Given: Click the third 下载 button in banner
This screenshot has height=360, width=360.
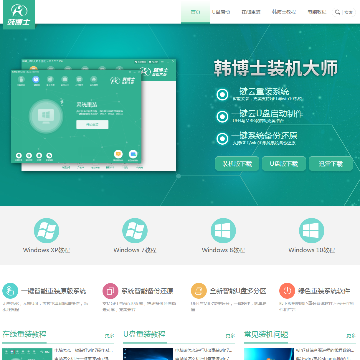Looking at the screenshot, I should 331,164.
